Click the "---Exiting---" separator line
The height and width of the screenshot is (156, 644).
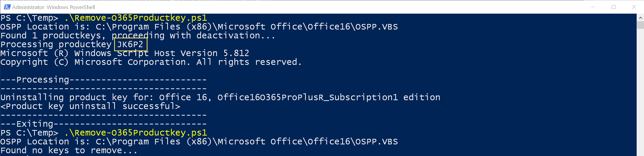(104, 124)
